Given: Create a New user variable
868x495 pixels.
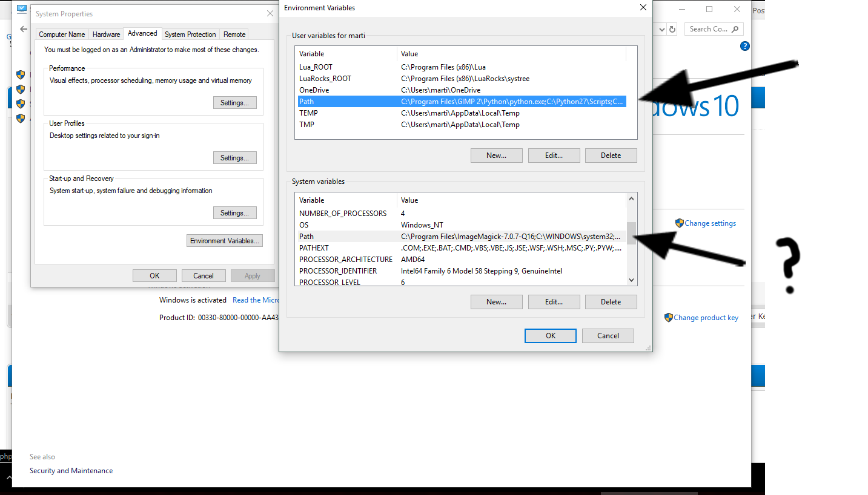Looking at the screenshot, I should click(x=496, y=156).
